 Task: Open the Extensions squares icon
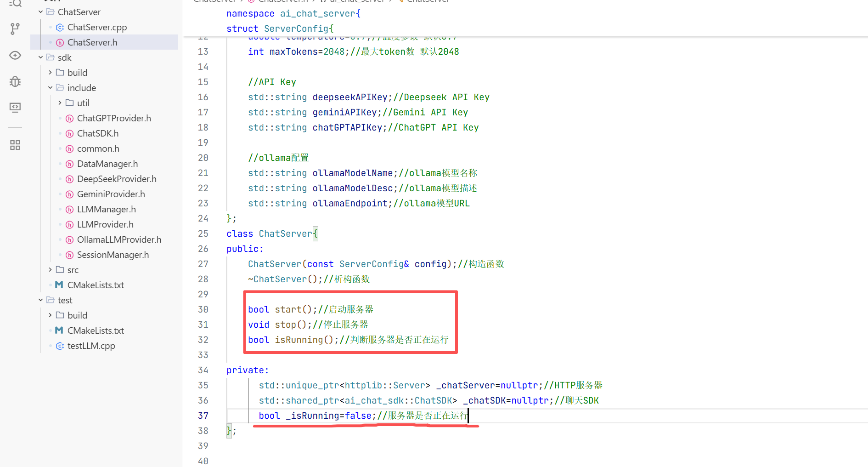point(15,145)
